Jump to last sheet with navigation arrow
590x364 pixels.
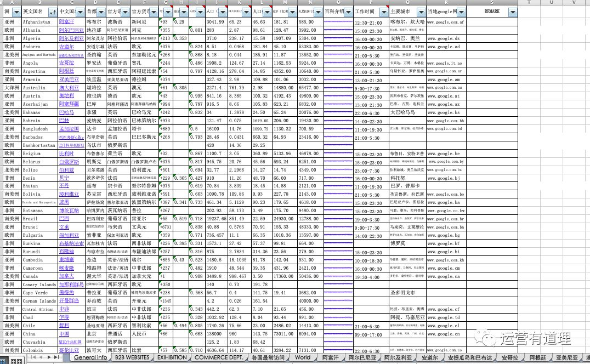[x=56, y=357]
